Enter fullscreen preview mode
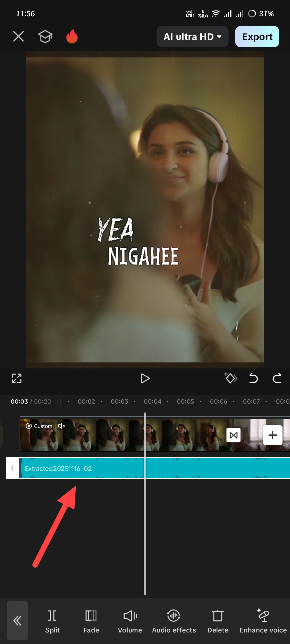 [17, 378]
